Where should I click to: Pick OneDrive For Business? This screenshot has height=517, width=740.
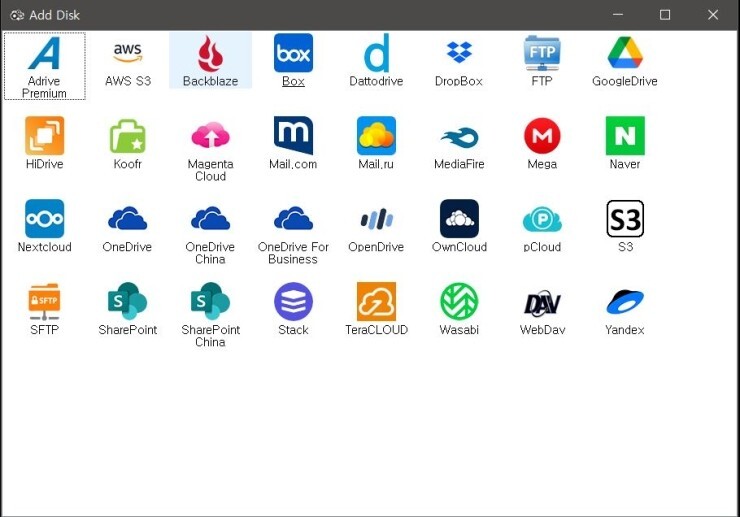[293, 218]
